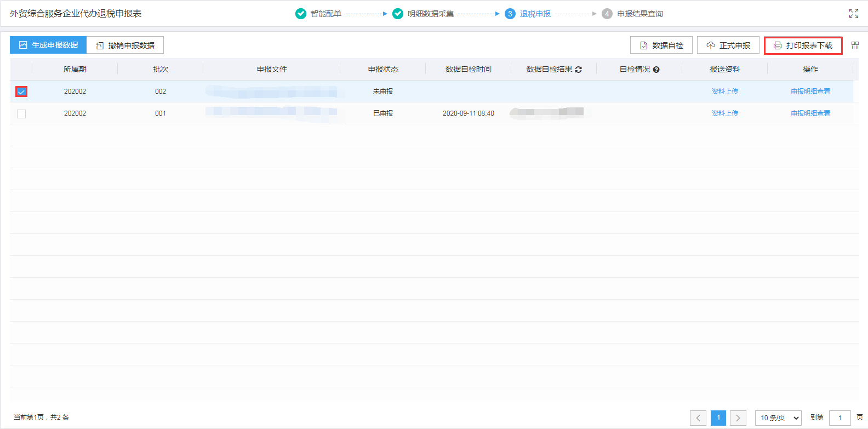868x429 pixels.
Task: Go to the previous page arrow
Action: click(x=698, y=418)
